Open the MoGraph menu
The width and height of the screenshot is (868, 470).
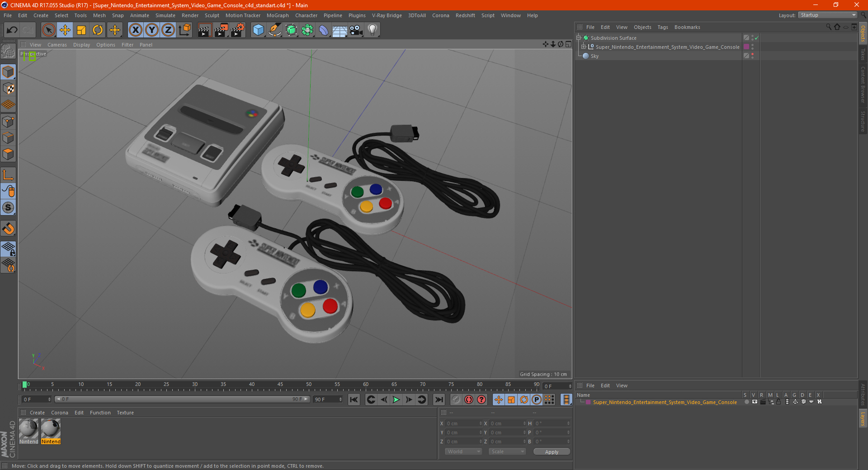point(278,15)
